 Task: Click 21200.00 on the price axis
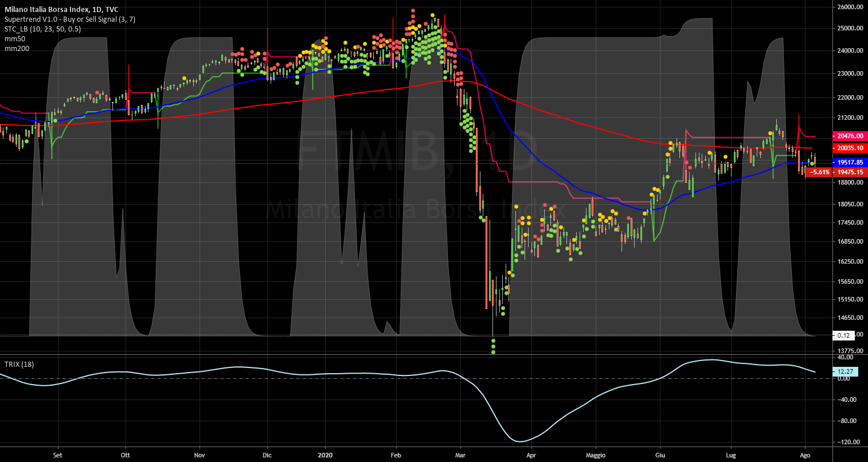tap(850, 118)
